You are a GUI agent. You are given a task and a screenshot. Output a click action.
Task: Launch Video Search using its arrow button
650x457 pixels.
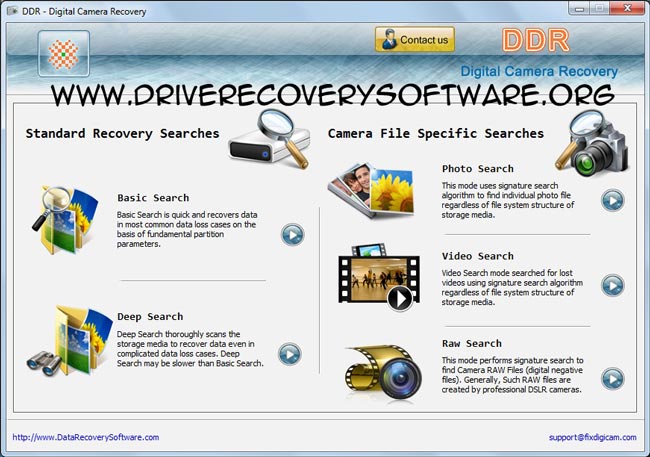point(613,285)
